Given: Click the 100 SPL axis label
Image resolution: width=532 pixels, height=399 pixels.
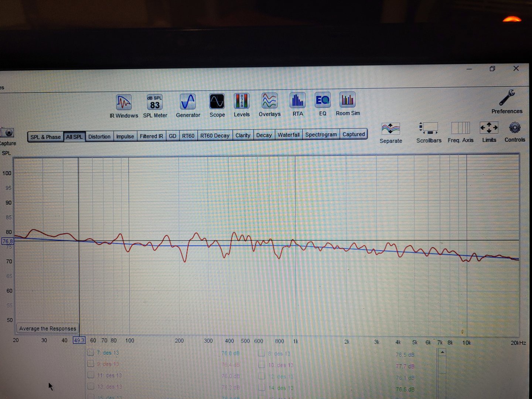Looking at the screenshot, I should point(7,173).
